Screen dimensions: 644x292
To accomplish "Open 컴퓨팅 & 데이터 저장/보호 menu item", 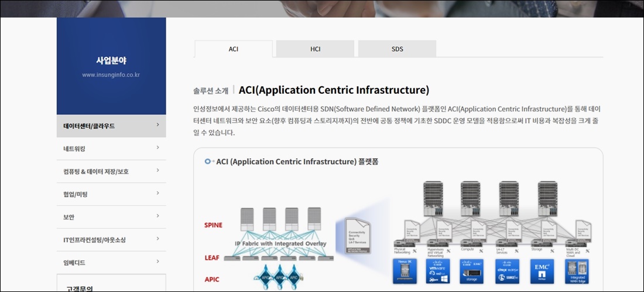I will tap(111, 171).
